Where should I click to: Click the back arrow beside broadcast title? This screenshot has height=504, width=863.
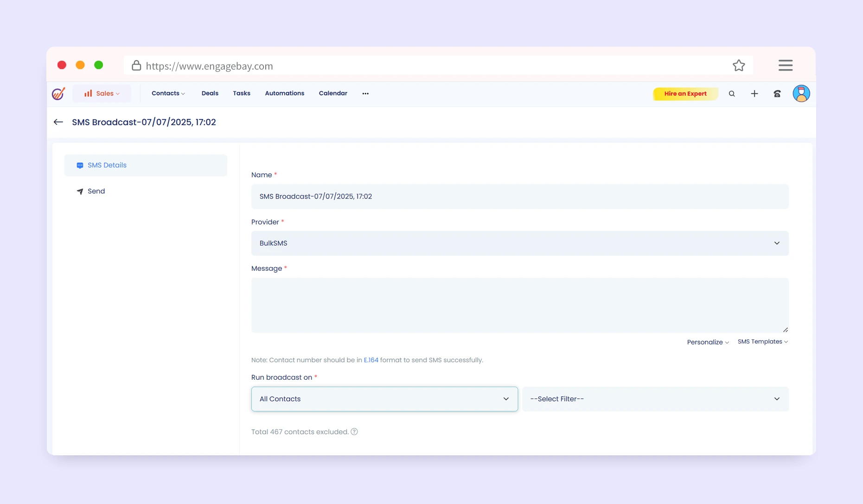tap(58, 122)
